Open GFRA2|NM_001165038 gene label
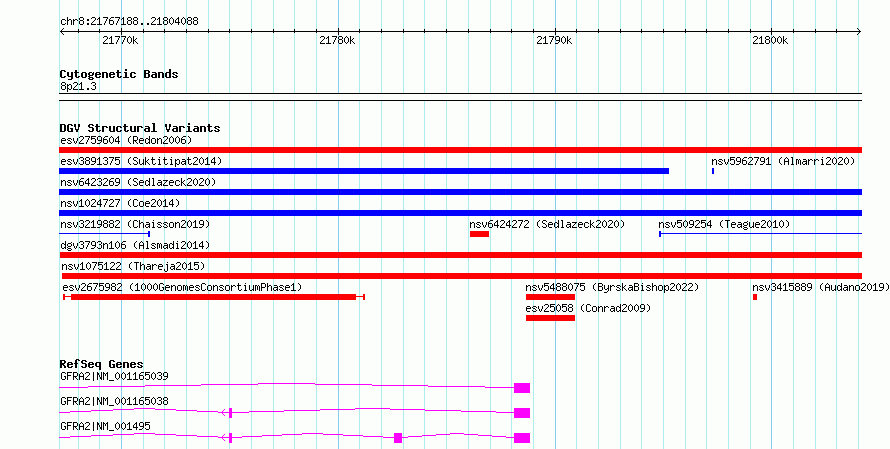The image size is (890, 449). coord(114,401)
